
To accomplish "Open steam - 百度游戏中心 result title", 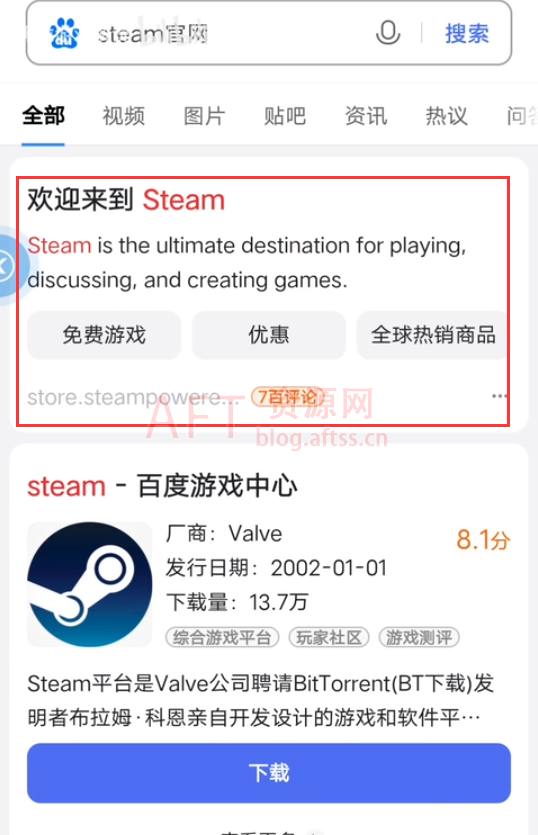I will tap(162, 486).
